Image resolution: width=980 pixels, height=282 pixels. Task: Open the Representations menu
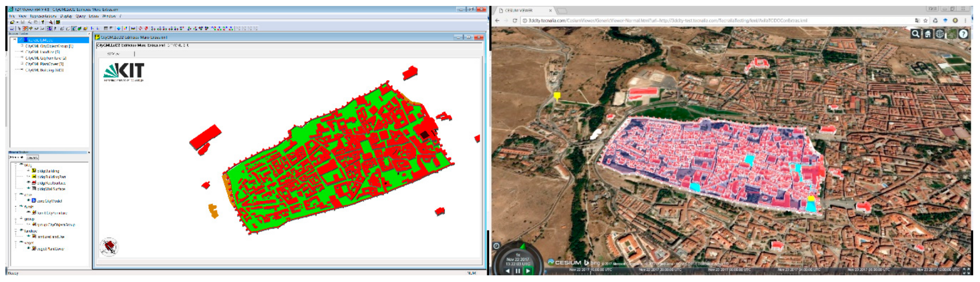click(43, 16)
